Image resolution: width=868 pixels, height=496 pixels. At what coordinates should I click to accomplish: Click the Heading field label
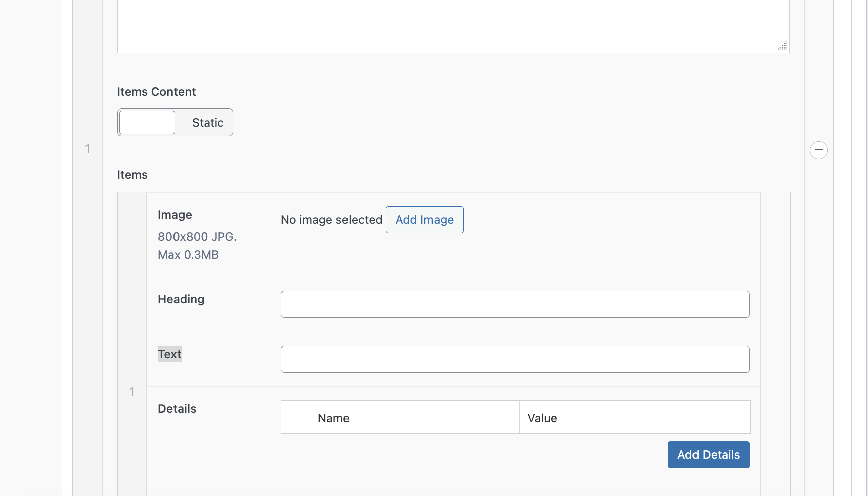181,299
